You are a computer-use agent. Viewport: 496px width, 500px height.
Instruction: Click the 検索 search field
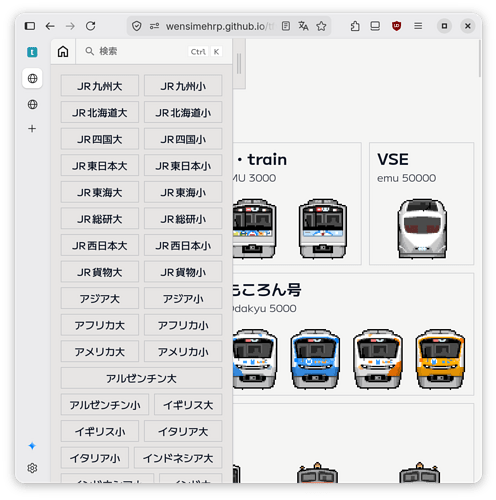pos(154,51)
